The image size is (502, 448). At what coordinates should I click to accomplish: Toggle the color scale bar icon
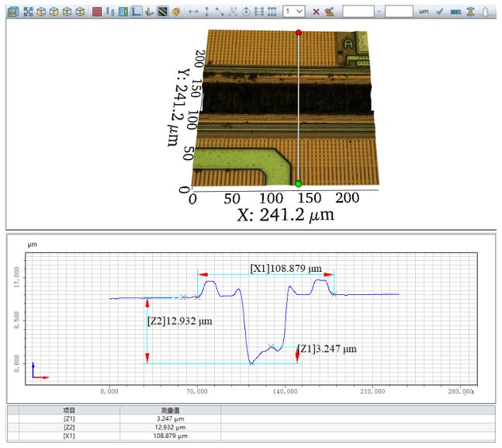[123, 12]
